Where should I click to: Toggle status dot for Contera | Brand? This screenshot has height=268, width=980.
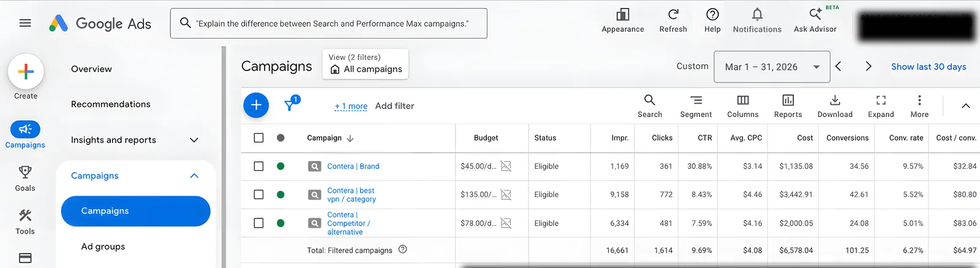[x=281, y=166]
